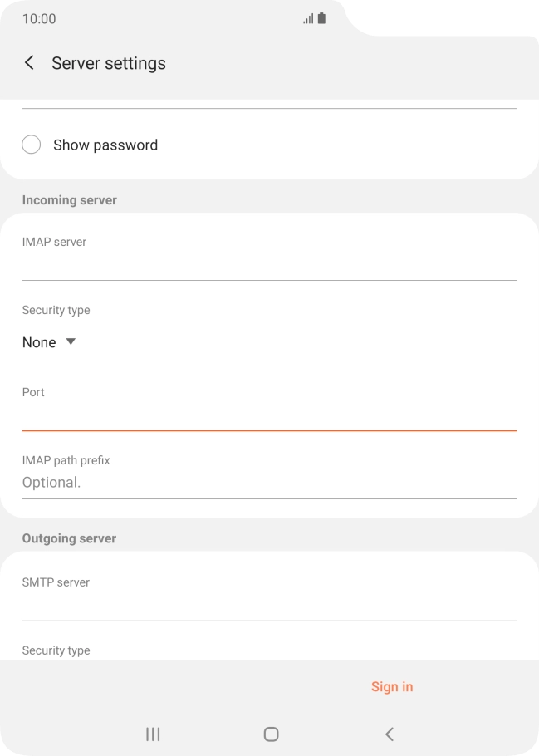Select the None security type value
Image resolution: width=539 pixels, height=756 pixels.
(39, 342)
